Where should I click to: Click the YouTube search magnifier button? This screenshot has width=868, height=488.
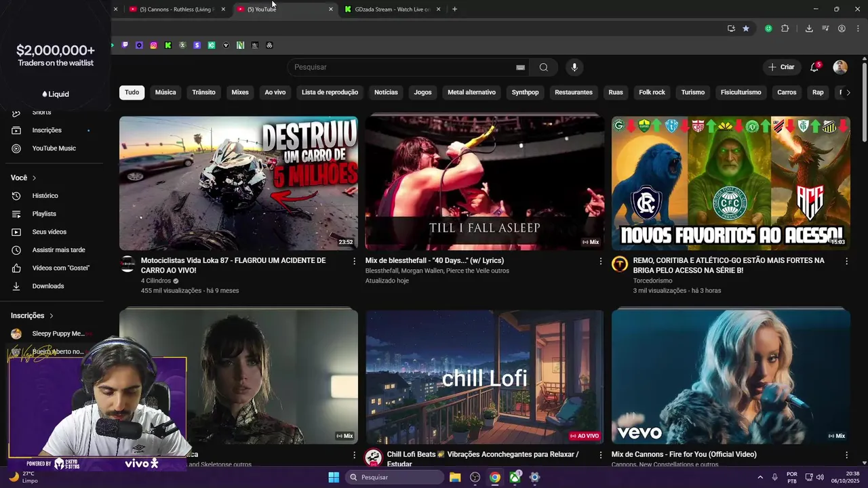(544, 67)
